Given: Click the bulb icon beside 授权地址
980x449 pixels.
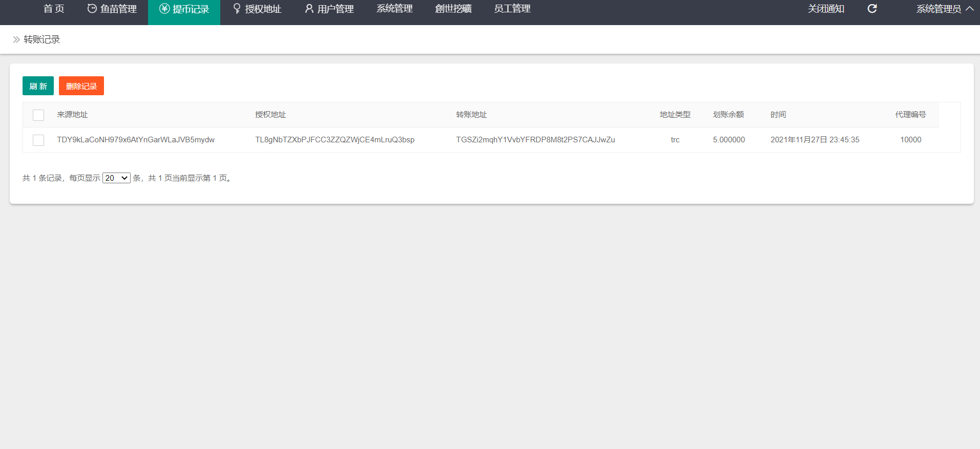Looking at the screenshot, I should tap(237, 9).
